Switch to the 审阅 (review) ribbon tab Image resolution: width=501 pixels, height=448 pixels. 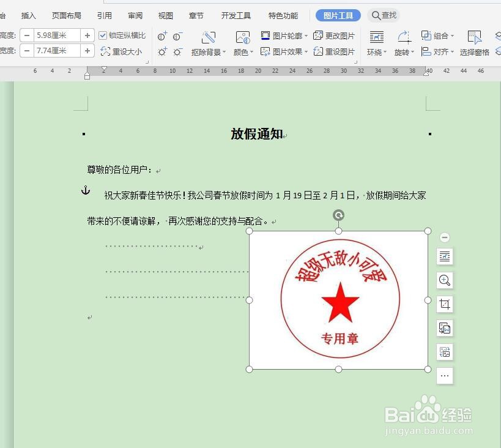coord(135,15)
